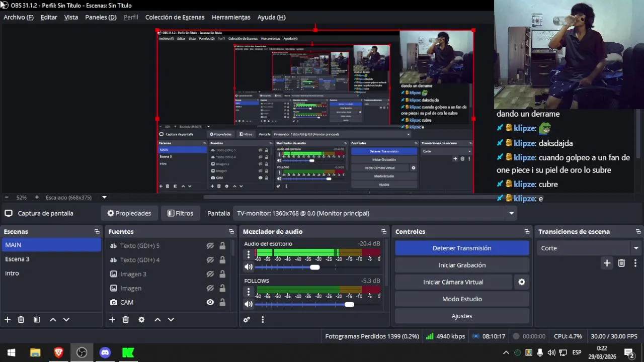The image size is (644, 362).
Task: Open Propiedades of selected source
Action: pos(129,213)
